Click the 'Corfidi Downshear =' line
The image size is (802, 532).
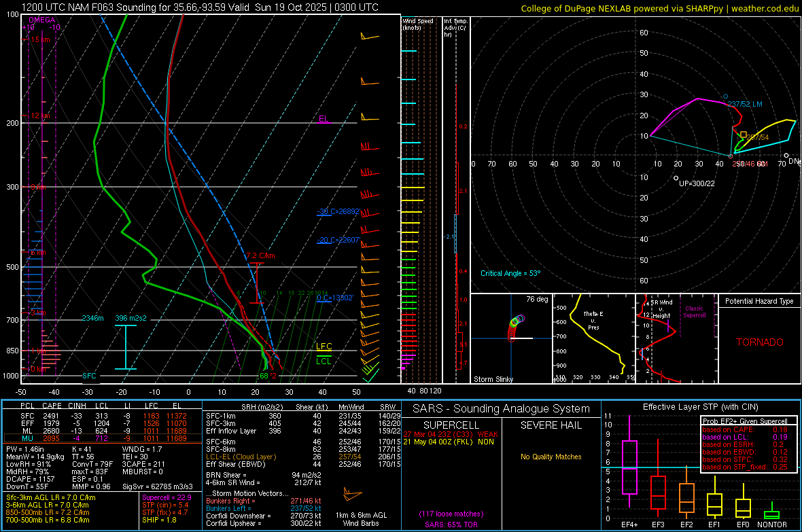point(264,516)
